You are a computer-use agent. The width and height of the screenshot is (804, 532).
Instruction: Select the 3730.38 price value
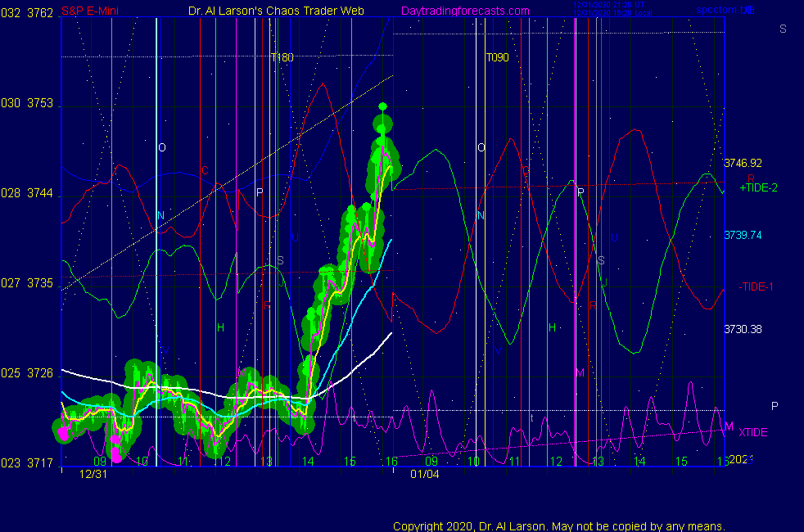pos(743,329)
